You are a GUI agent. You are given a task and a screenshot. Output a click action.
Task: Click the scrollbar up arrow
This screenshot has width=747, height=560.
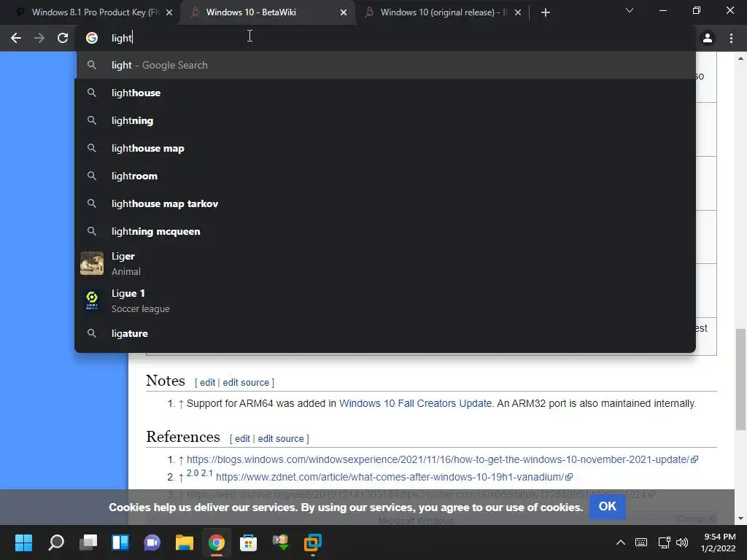[x=741, y=58]
